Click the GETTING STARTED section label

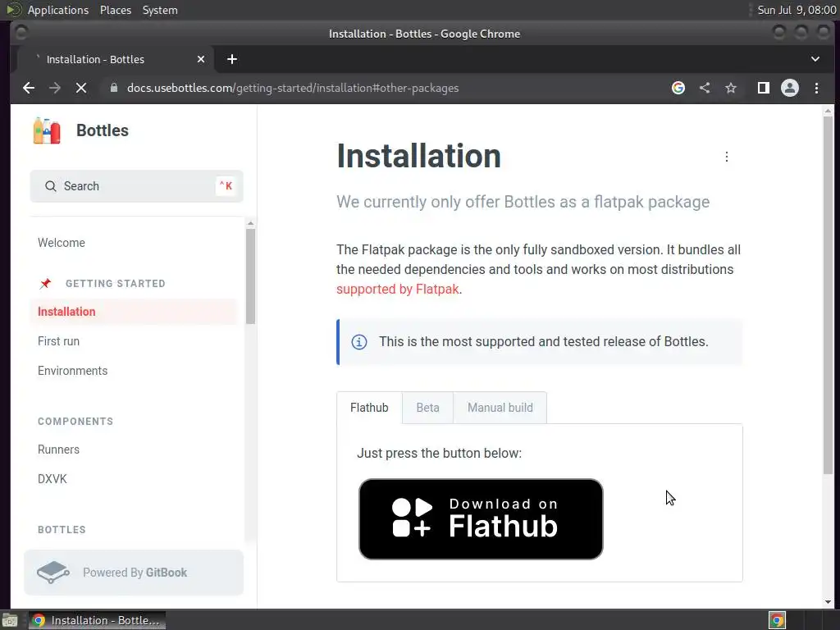(x=115, y=283)
